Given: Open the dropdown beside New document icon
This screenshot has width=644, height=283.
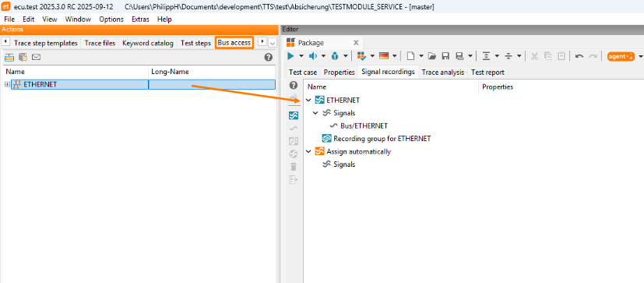Looking at the screenshot, I should (x=421, y=56).
